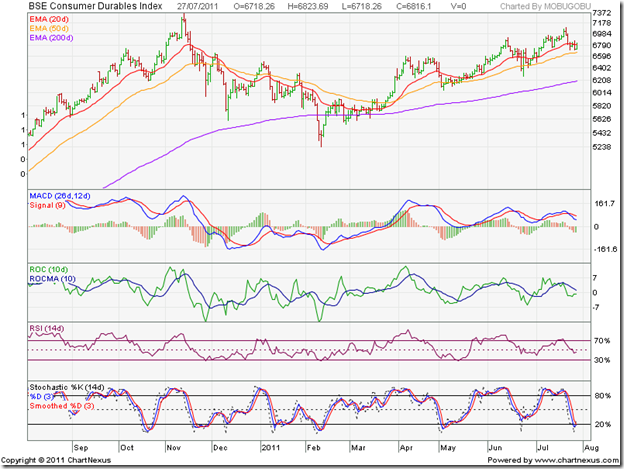Click the ROCMA (10) legend label
Screen dimensions: 624x469
pyautogui.click(x=53, y=278)
